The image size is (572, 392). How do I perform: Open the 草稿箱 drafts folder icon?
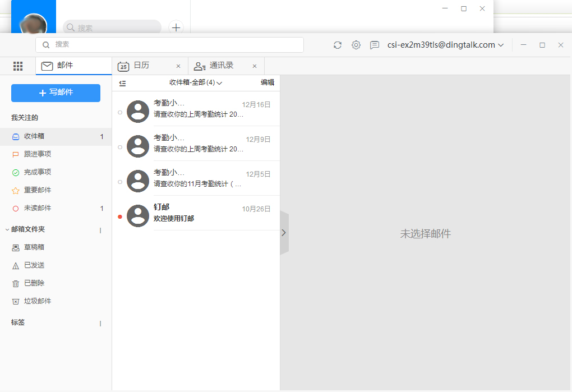[x=16, y=247]
